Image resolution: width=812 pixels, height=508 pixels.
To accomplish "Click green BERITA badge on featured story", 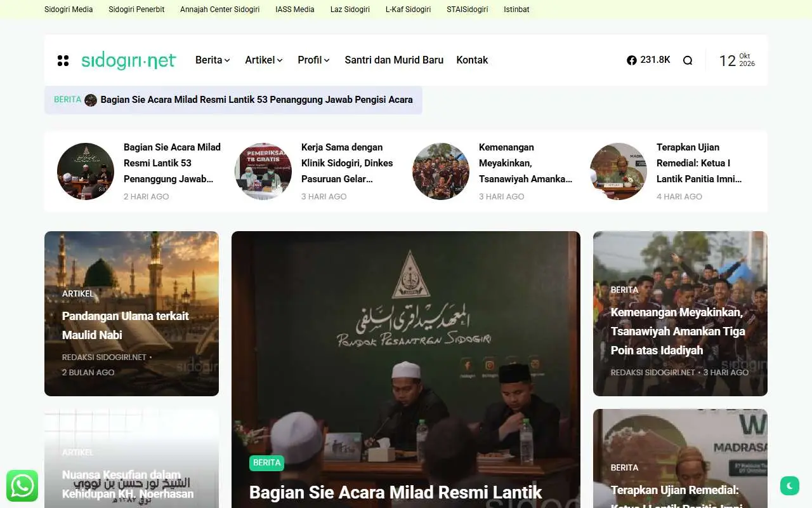I will (266, 463).
